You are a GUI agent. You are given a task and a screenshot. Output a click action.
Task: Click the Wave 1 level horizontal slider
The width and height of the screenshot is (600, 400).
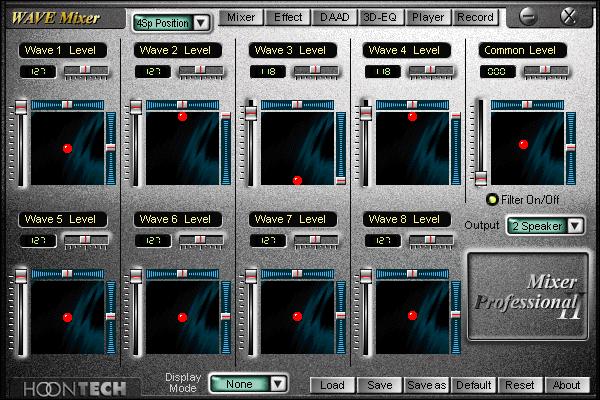click(x=86, y=71)
